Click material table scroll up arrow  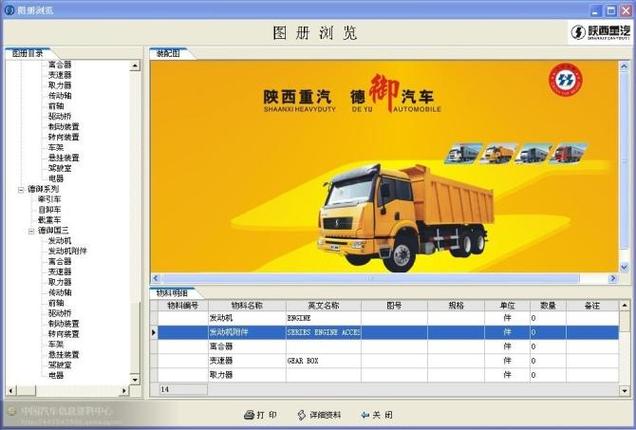click(x=625, y=305)
